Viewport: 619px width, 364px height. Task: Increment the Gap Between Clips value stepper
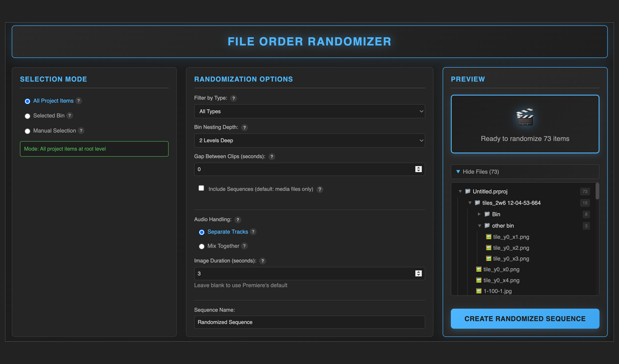coord(418,167)
